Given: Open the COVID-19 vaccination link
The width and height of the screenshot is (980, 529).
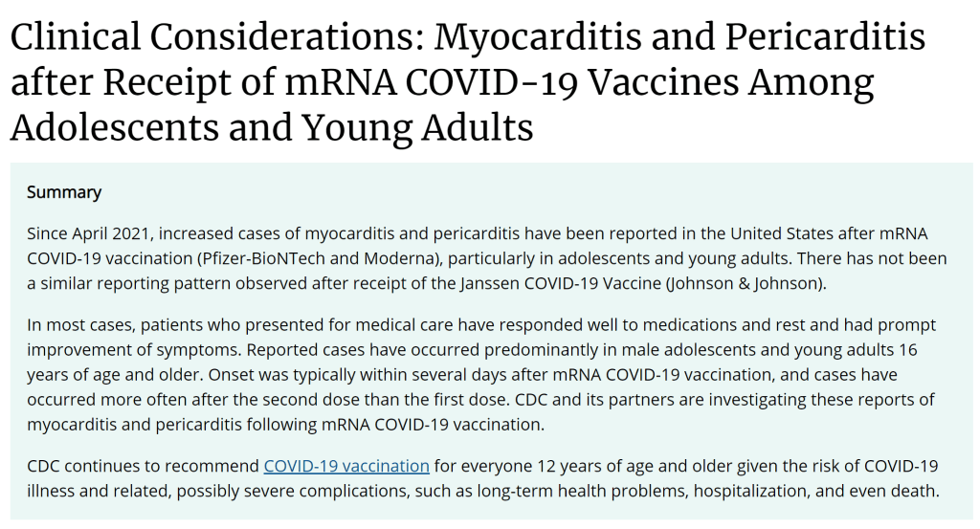Looking at the screenshot, I should pyautogui.click(x=346, y=466).
